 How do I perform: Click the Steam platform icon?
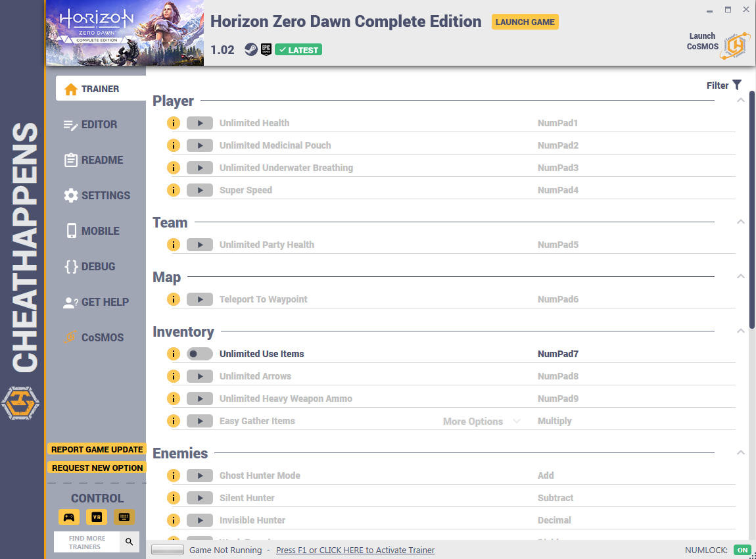(x=250, y=50)
